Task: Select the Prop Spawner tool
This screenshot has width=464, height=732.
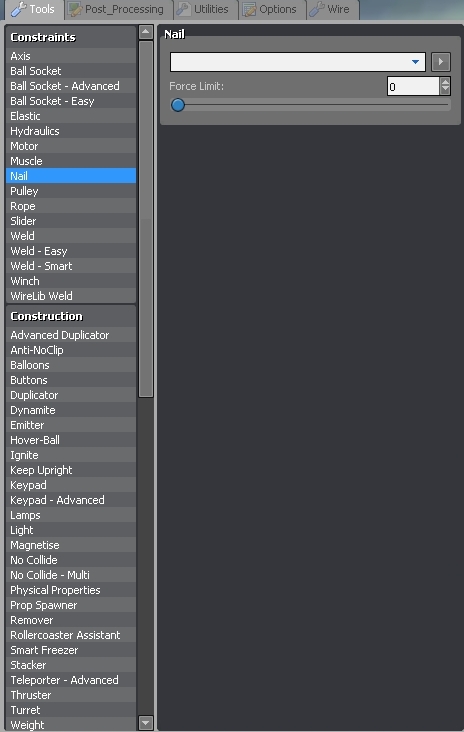Action: point(71,605)
